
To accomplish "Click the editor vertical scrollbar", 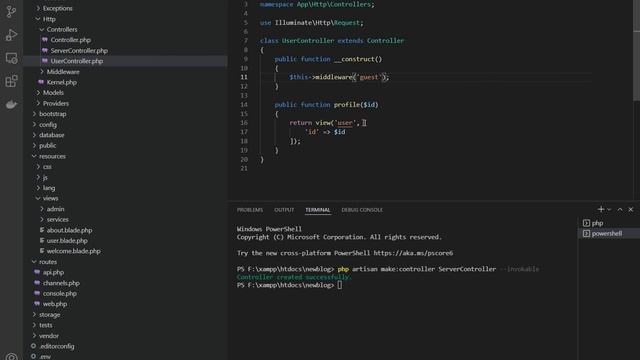I will point(636,51).
